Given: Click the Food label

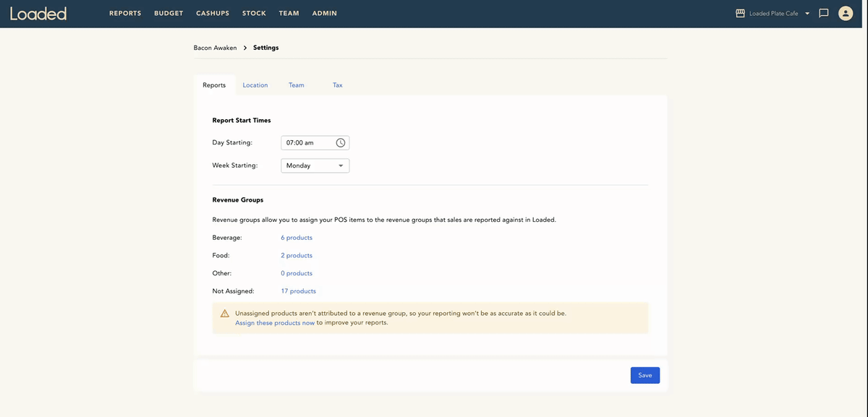Looking at the screenshot, I should pyautogui.click(x=221, y=256).
